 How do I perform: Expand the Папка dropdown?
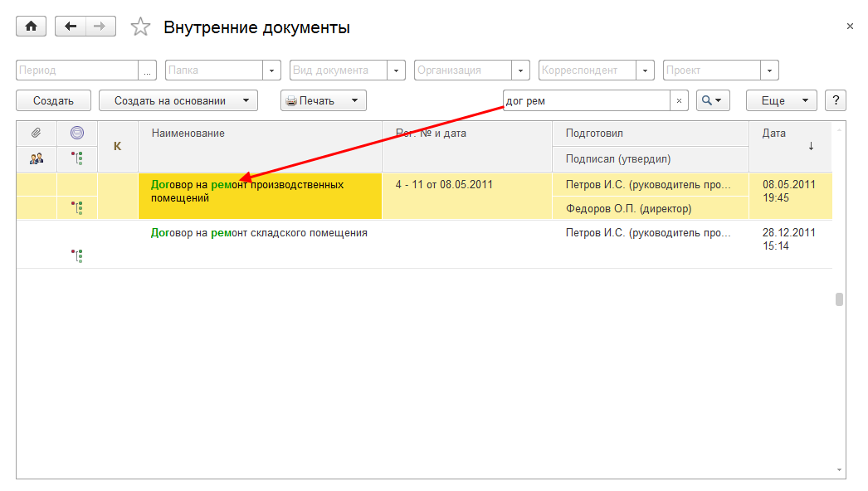click(x=272, y=70)
